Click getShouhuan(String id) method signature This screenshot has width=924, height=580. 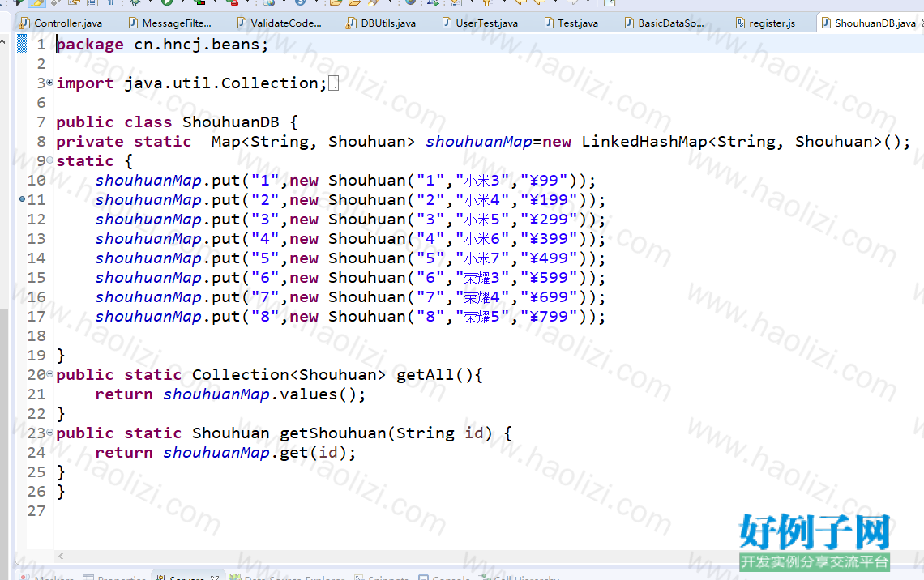click(385, 433)
